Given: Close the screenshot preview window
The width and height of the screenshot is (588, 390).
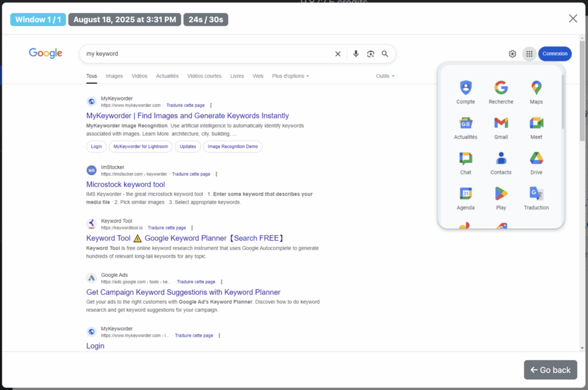Looking at the screenshot, I should coord(572,18).
